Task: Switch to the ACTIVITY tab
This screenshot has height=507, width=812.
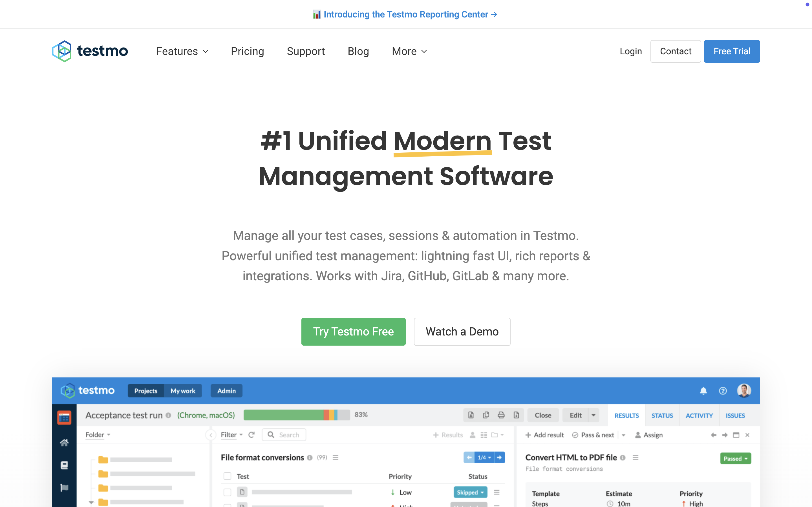Action: tap(699, 415)
